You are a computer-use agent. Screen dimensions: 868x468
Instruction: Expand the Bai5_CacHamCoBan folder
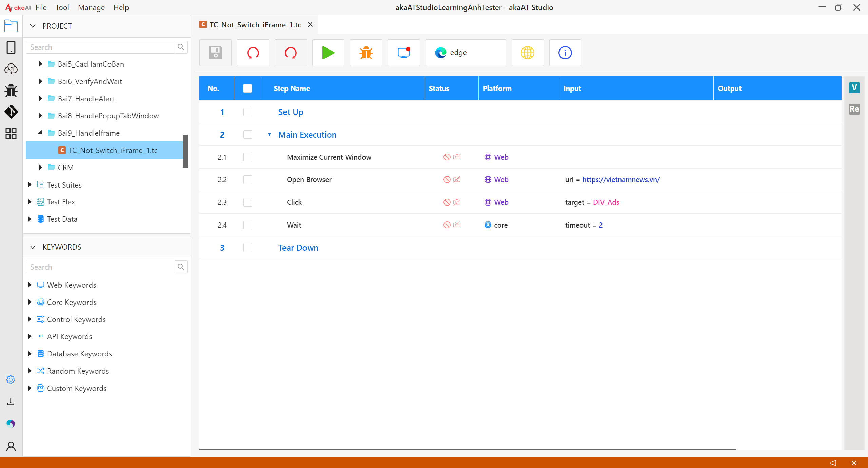40,64
